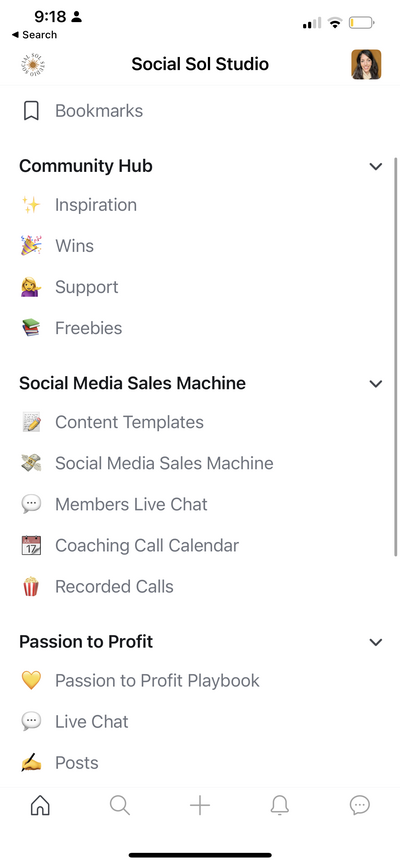Click the vertical scrollbar on the right
This screenshot has width=400, height=865.
(396, 357)
